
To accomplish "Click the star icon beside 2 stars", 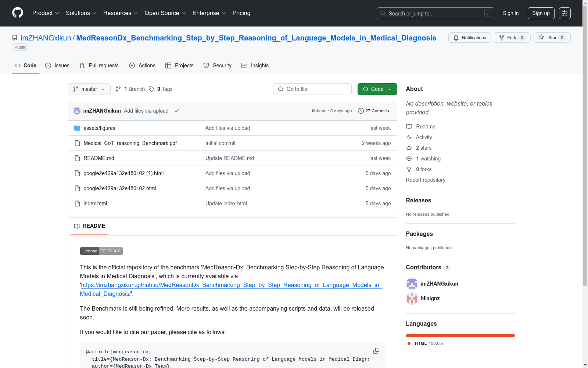I will pos(409,148).
